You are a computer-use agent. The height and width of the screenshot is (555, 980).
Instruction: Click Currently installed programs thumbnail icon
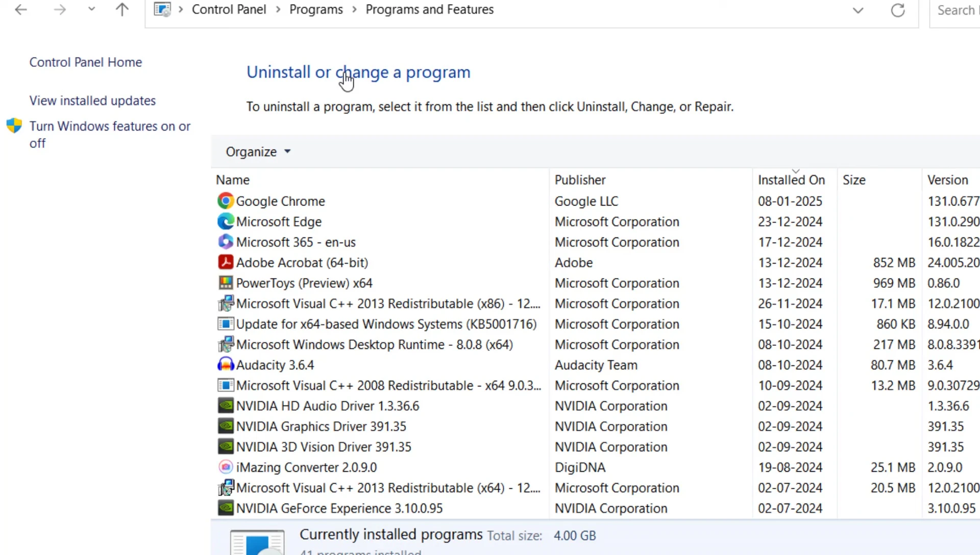[x=257, y=542]
